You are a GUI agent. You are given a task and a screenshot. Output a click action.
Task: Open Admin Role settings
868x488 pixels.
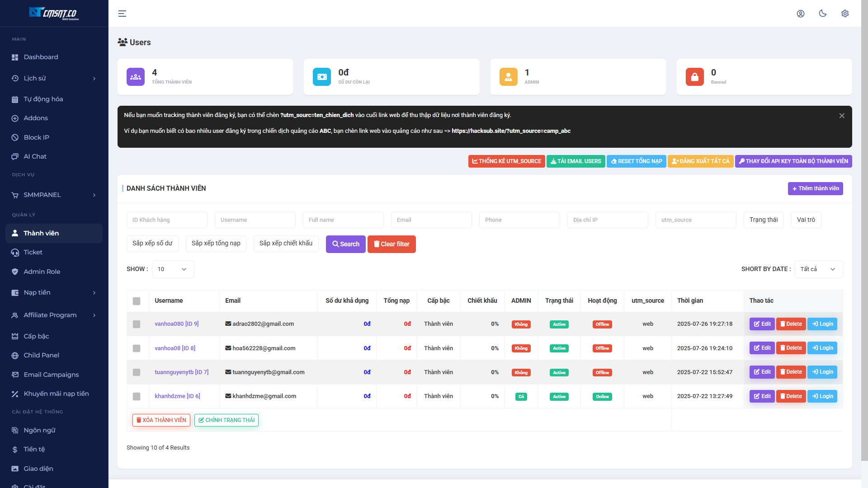[54, 272]
